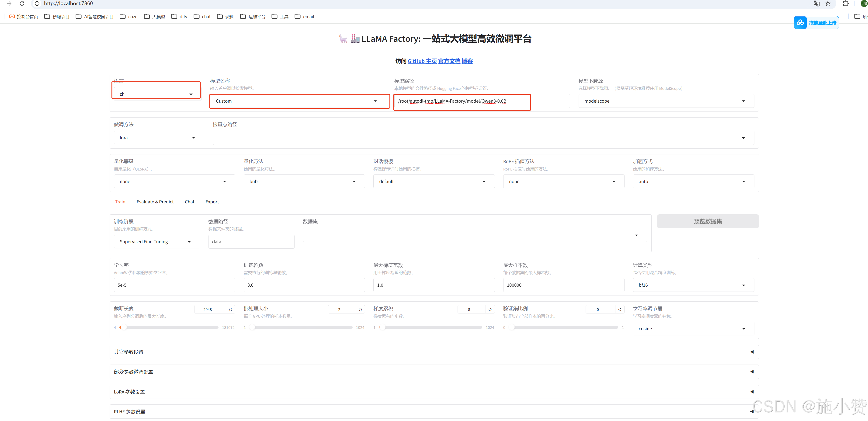868x421 pixels.
Task: Focus the 最大梯度范数 field showing 1.0
Action: [434, 285]
